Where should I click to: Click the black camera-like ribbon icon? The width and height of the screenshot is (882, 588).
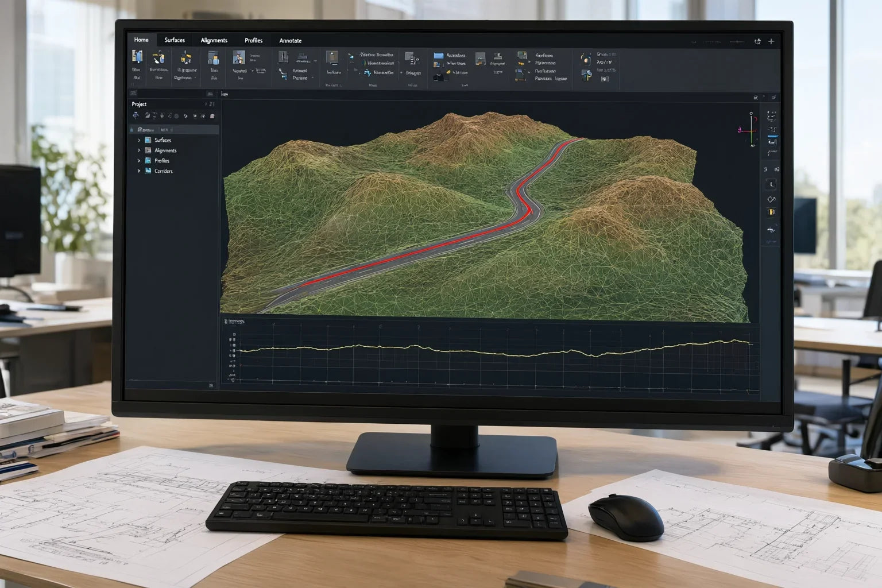(439, 77)
